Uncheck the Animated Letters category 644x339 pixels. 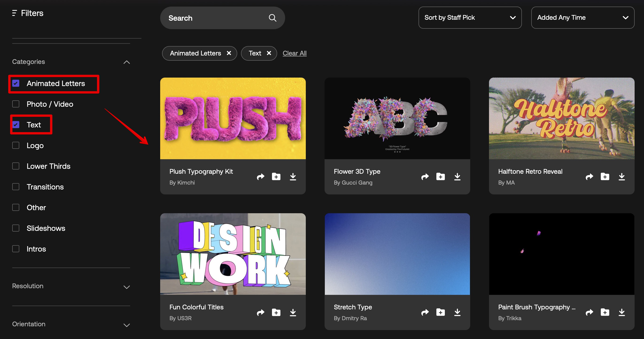click(16, 83)
